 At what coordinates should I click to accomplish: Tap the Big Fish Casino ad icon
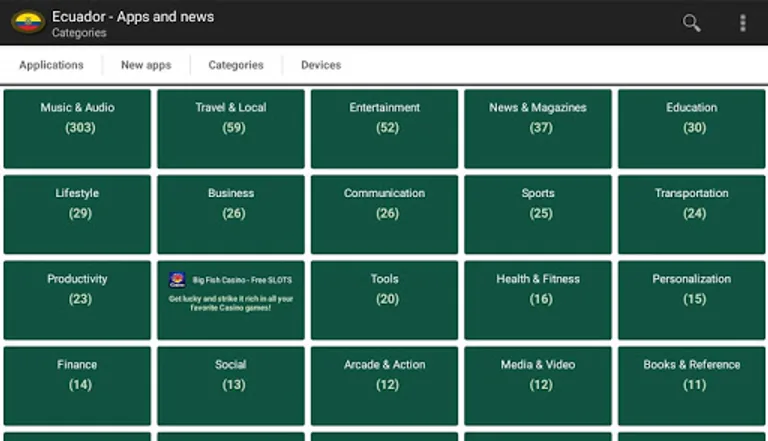(177, 280)
